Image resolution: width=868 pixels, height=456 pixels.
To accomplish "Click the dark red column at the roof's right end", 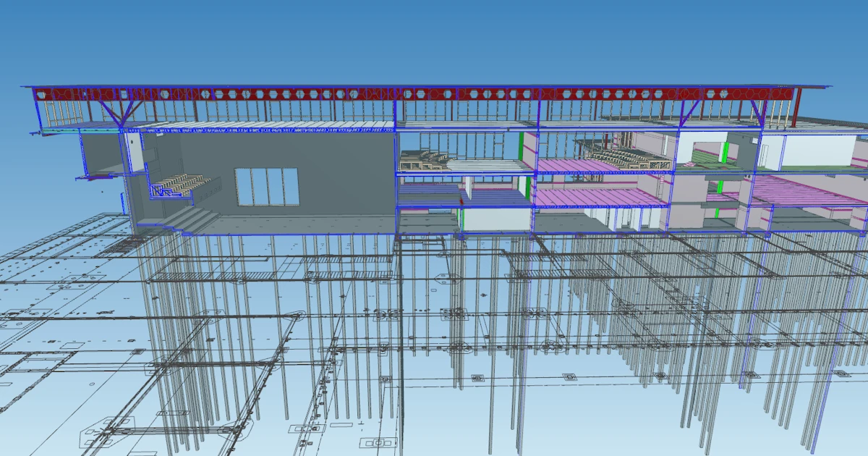I will pyautogui.click(x=796, y=107).
